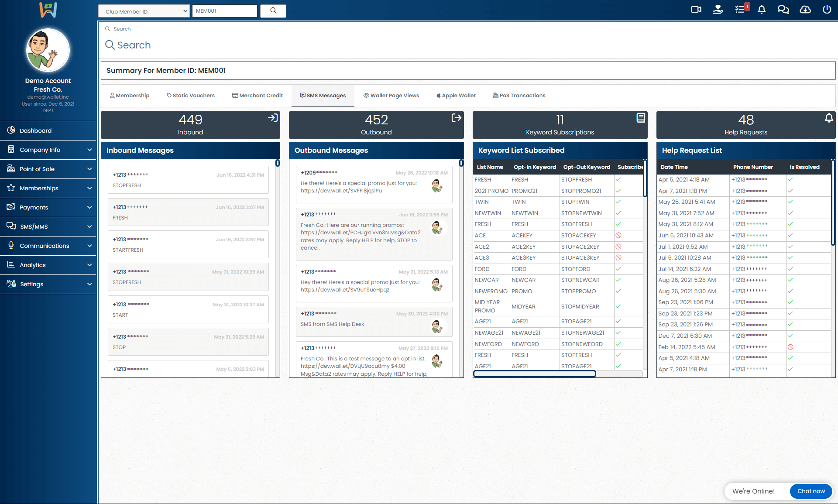838x504 pixels.
Task: Click the power logout icon
Action: (x=827, y=10)
